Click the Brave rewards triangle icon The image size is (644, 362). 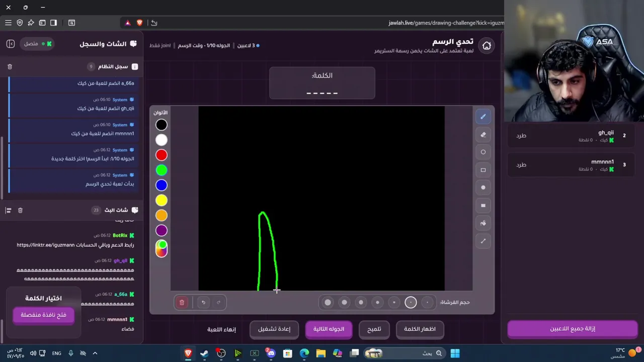(128, 23)
